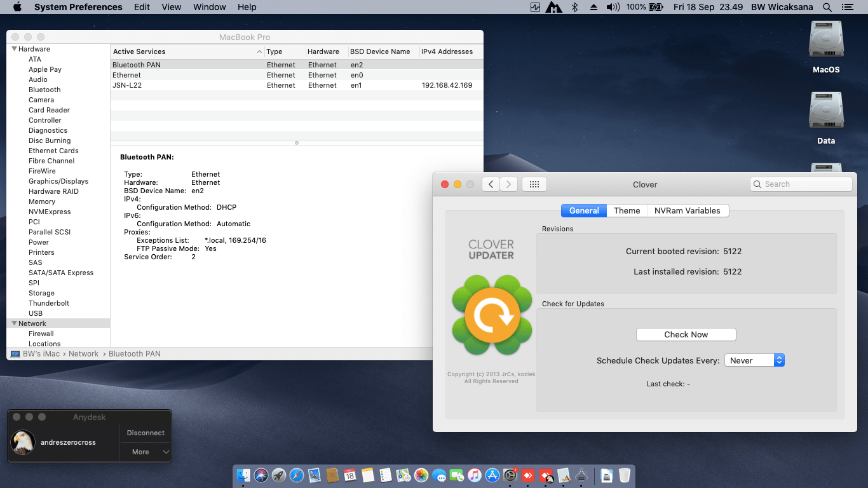
Task: Click the Clover Updater flower logo
Action: click(x=492, y=315)
